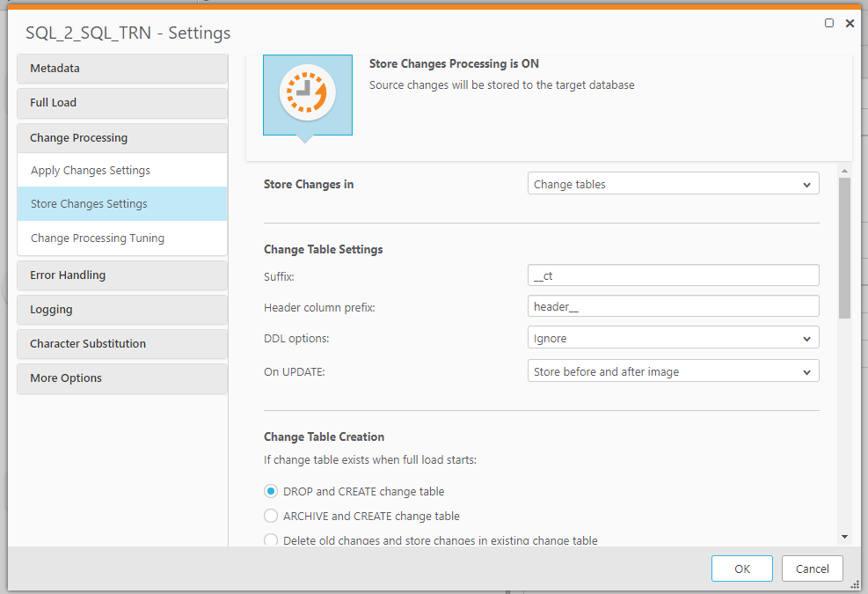This screenshot has height=594, width=868.
Task: Open the On UPDATE dropdown
Action: 673,370
